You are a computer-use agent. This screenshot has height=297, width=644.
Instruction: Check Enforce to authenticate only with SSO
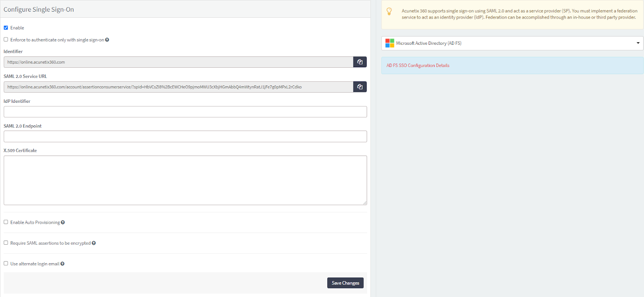(6, 39)
